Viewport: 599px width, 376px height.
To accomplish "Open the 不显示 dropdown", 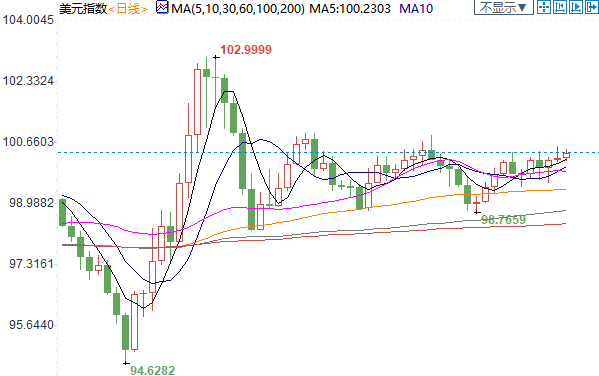I will click(x=503, y=7).
